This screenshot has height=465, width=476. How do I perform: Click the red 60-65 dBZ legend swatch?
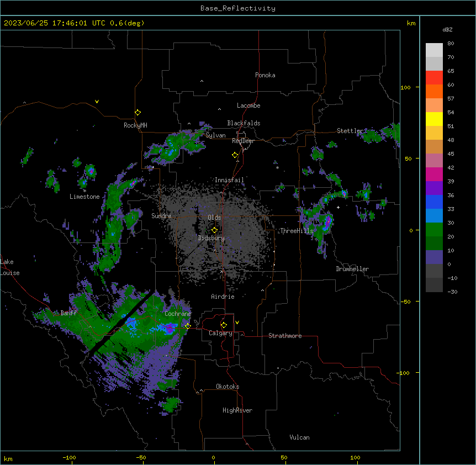point(434,78)
